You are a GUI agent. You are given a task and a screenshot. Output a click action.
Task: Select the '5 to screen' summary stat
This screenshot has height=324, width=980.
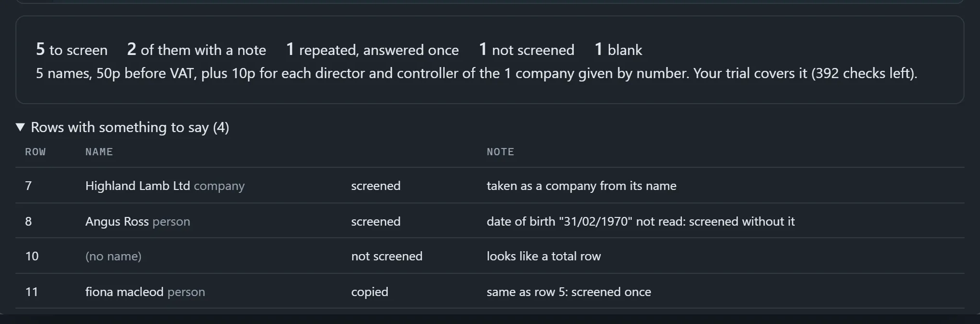pyautogui.click(x=72, y=49)
